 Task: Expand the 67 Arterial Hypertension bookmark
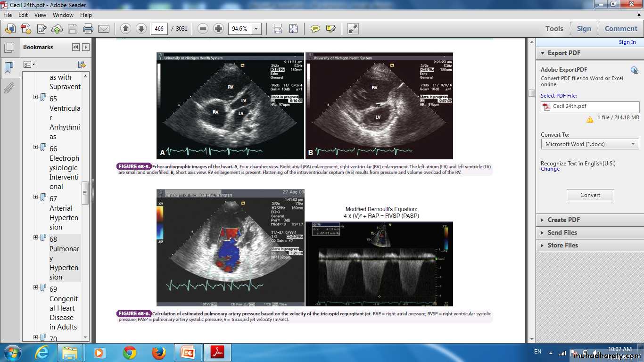(x=36, y=197)
